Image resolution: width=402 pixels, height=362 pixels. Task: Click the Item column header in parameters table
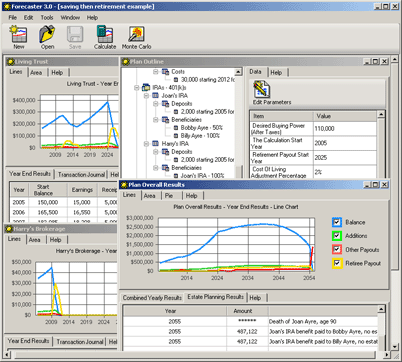pyautogui.click(x=282, y=116)
